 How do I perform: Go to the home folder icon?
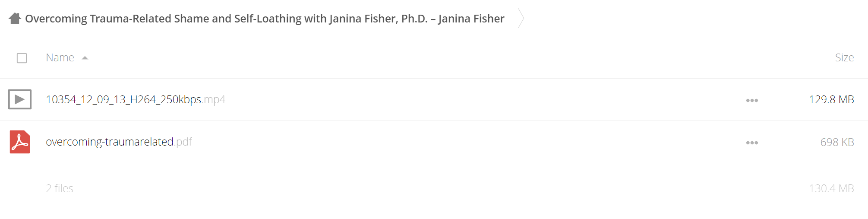[15, 19]
